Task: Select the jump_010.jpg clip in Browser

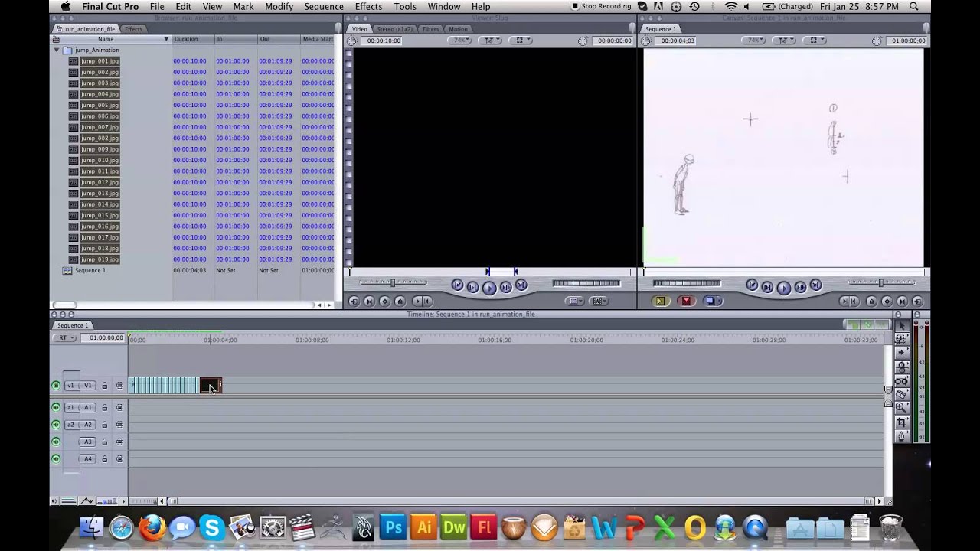Action: [100, 161]
